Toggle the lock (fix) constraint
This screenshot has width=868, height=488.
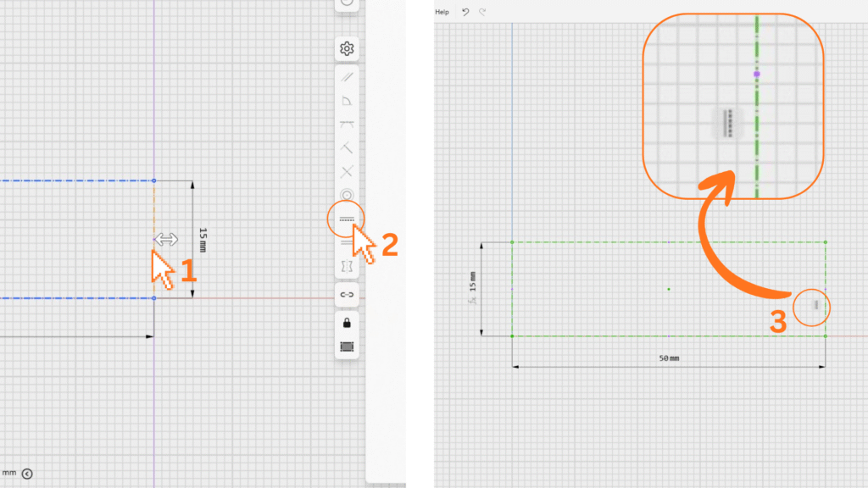pos(347,323)
